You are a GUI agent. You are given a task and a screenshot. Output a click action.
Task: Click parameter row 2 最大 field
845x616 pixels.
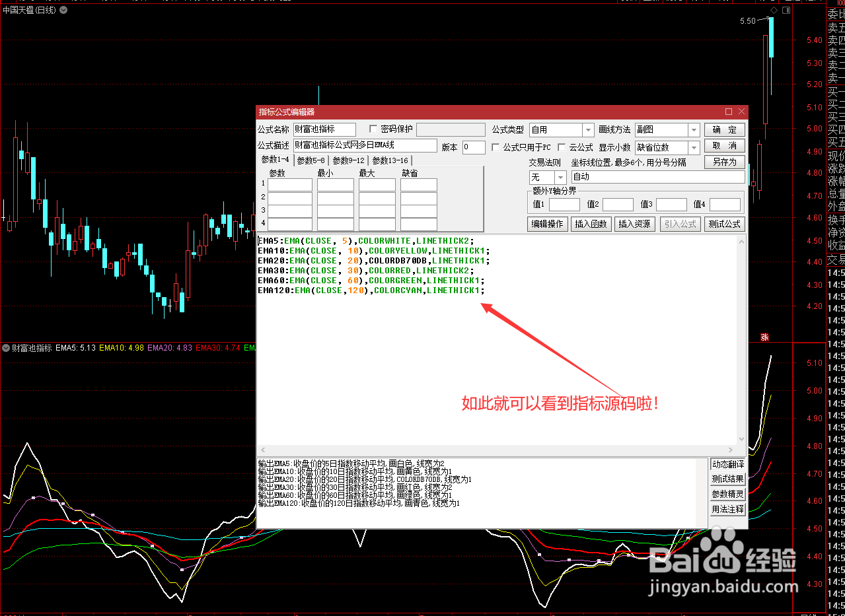[x=377, y=199]
